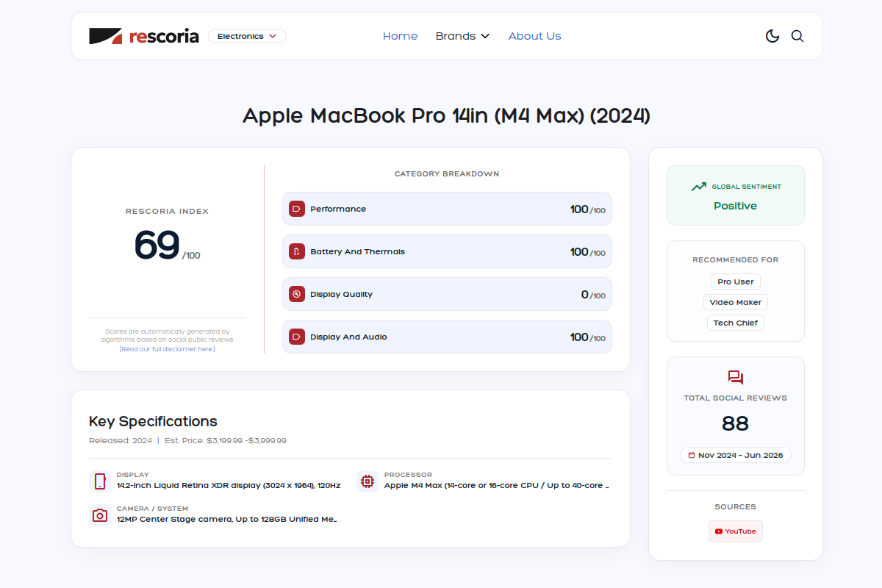The width and height of the screenshot is (882, 588).
Task: Select the Battery And Thermals row
Action: (447, 251)
